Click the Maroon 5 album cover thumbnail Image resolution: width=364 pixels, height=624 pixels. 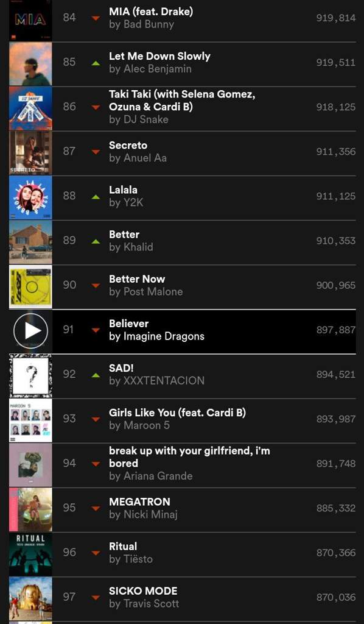pyautogui.click(x=30, y=420)
